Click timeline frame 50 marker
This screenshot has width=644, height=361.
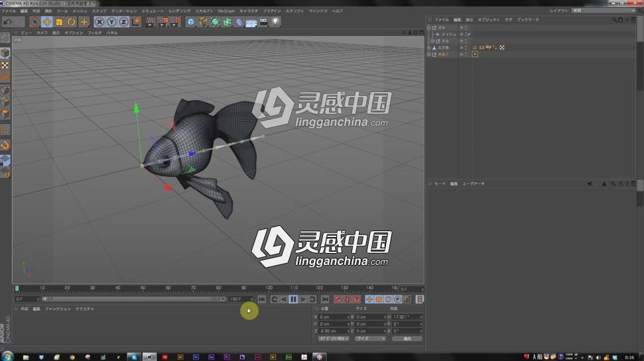(143, 288)
